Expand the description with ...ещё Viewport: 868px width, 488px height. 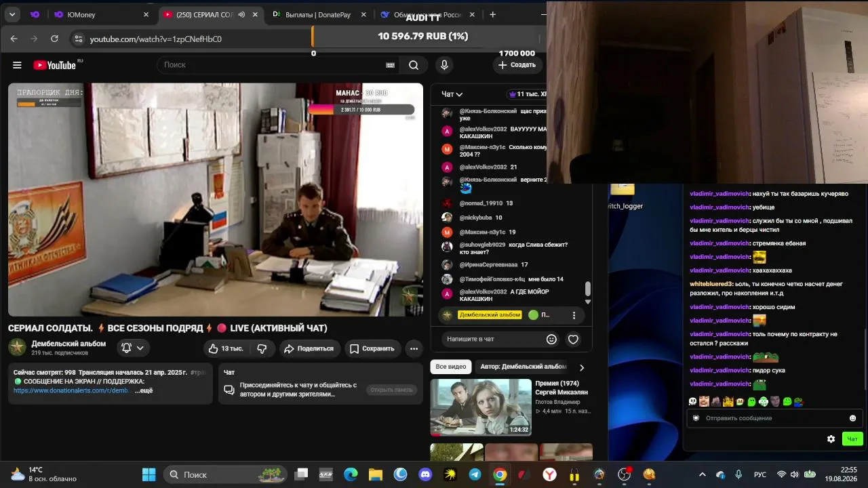coord(144,390)
